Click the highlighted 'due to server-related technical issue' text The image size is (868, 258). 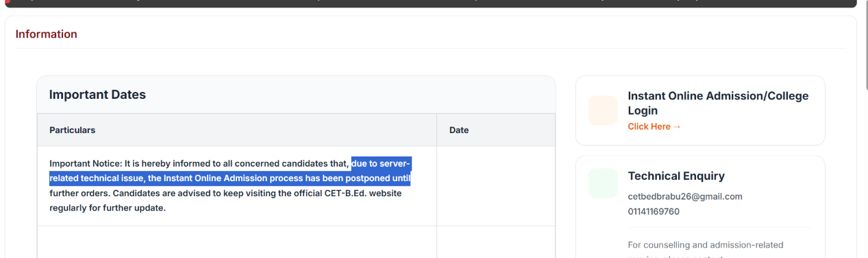[x=230, y=172]
